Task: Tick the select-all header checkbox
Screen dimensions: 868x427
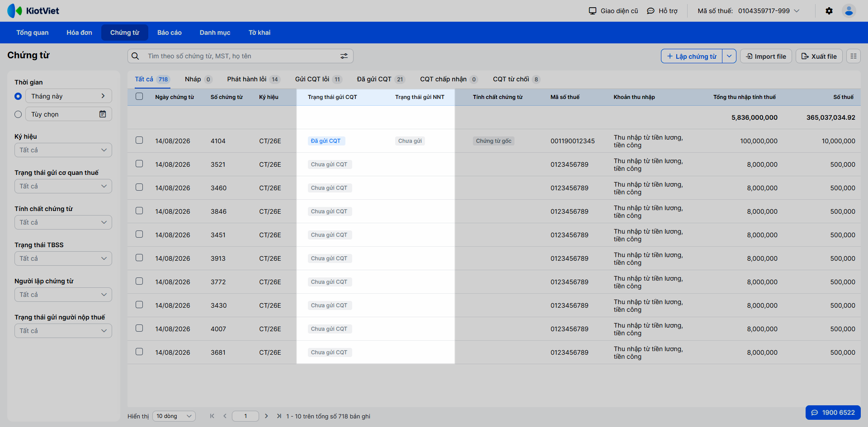Action: [x=139, y=96]
